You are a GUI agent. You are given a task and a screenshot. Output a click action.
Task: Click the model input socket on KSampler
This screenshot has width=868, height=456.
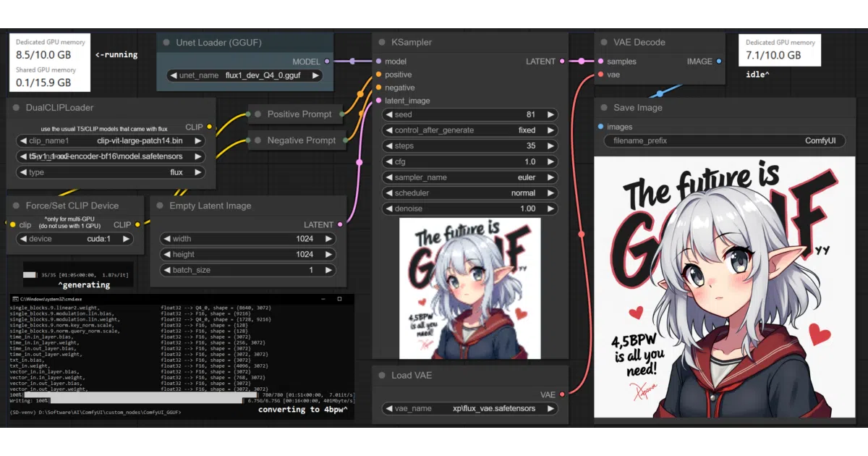[x=378, y=62]
